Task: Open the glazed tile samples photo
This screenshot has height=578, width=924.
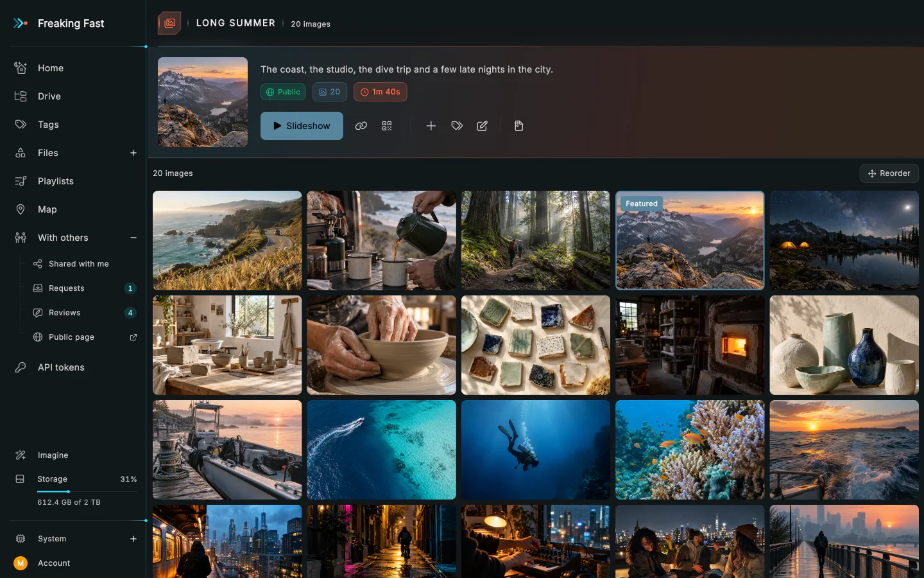Action: 536,345
